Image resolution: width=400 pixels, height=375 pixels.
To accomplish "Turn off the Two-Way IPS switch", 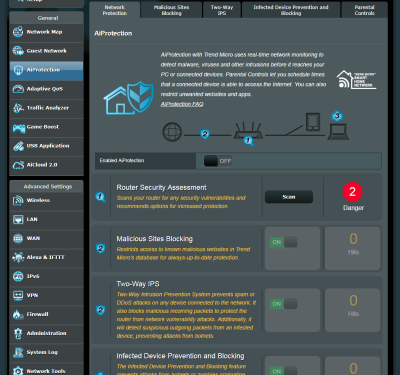I will coord(284,304).
